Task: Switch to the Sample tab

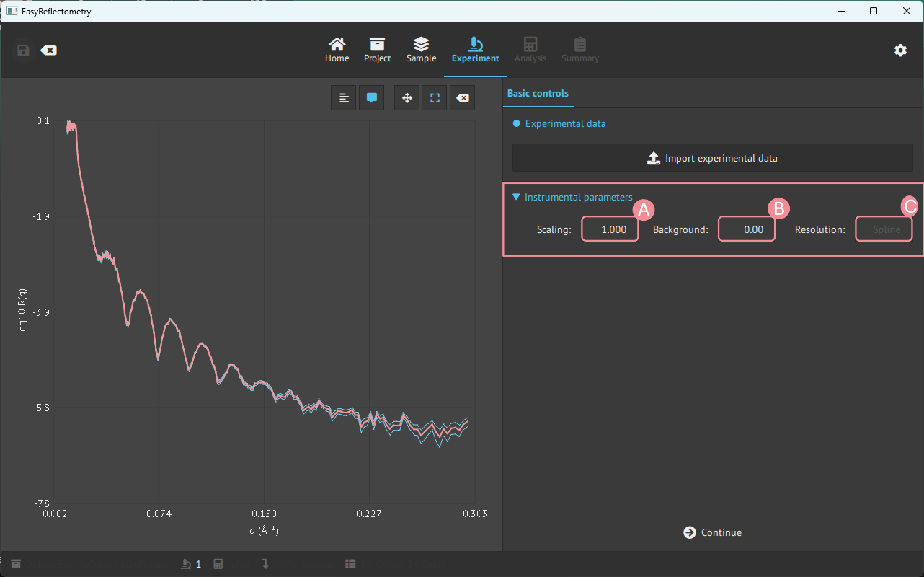Action: [421, 49]
